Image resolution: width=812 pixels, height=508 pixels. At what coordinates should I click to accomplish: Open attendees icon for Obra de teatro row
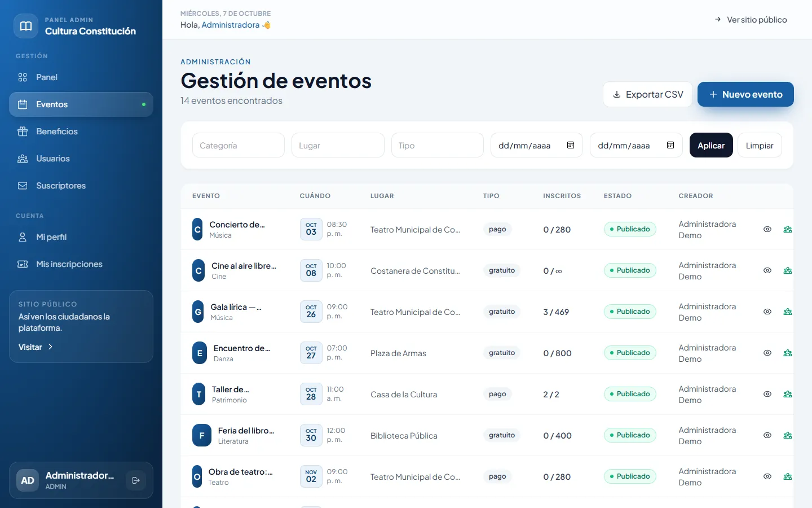[x=788, y=476]
